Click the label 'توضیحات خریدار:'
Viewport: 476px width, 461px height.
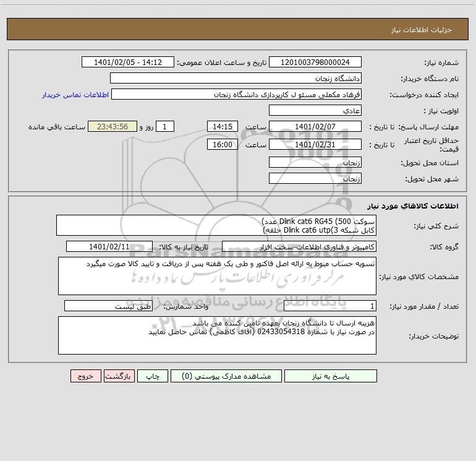pos(433,336)
